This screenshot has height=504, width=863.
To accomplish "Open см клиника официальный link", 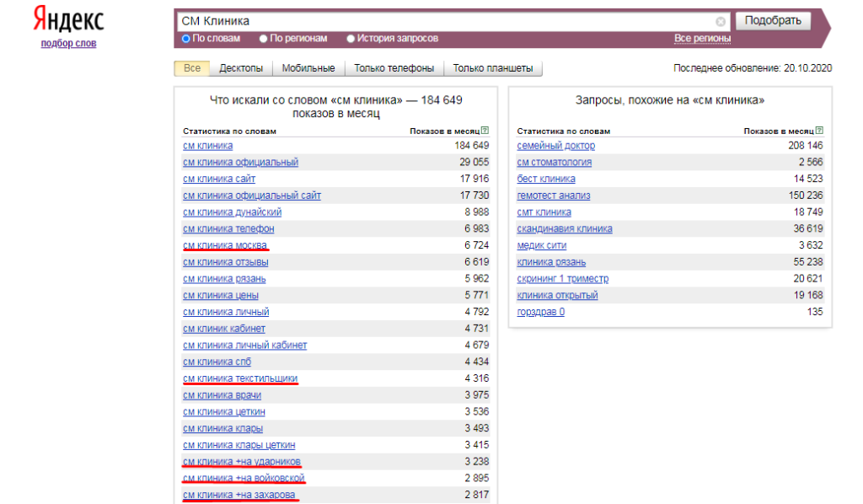I will click(x=240, y=163).
